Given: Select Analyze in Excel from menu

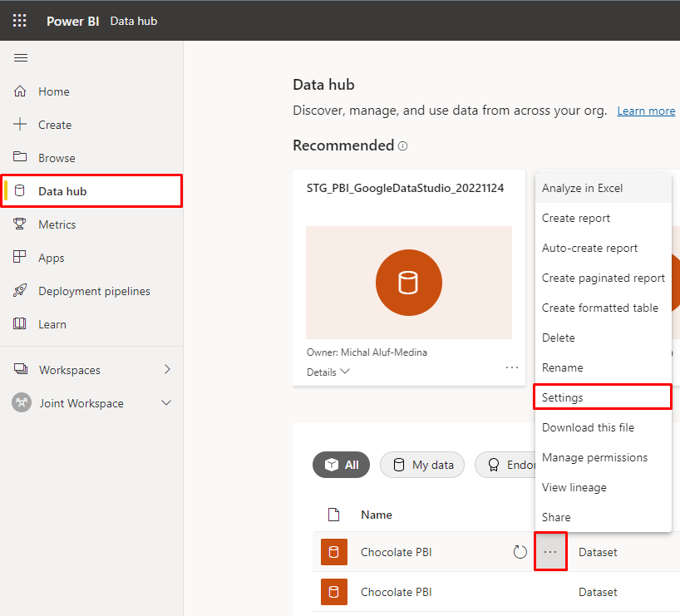Looking at the screenshot, I should 604,188.
